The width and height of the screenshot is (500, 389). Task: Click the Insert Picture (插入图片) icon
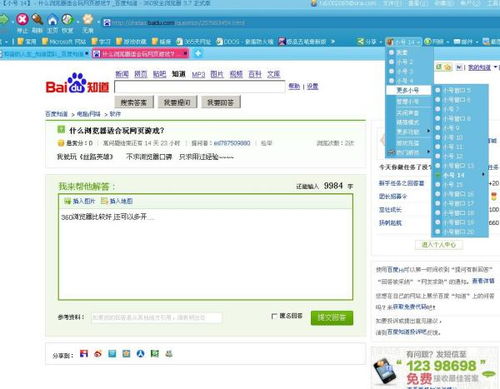click(x=68, y=201)
